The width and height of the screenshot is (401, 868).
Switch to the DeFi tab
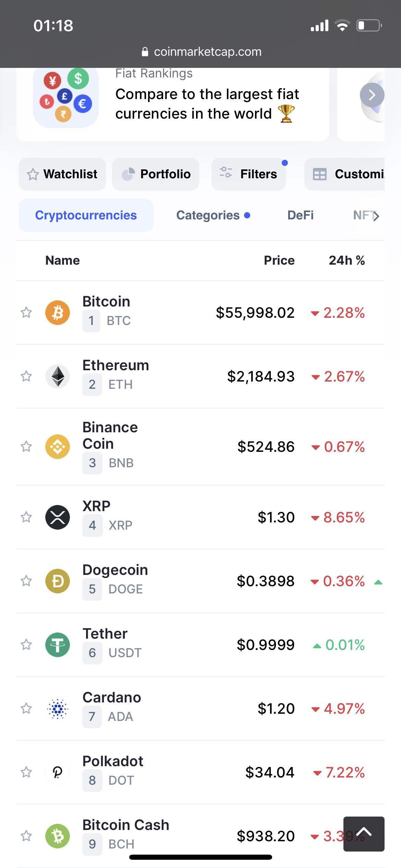pyautogui.click(x=300, y=215)
